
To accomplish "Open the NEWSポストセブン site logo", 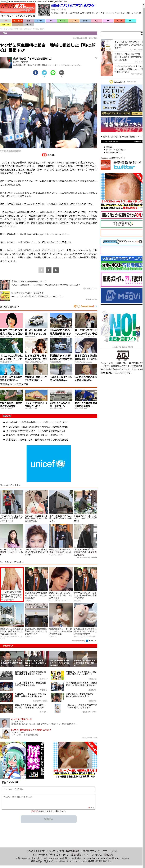I will coord(18,8).
